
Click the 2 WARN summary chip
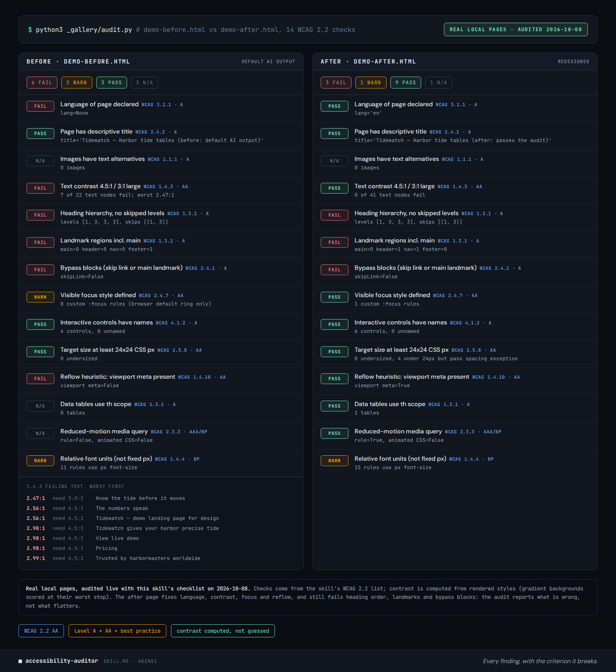(x=77, y=83)
